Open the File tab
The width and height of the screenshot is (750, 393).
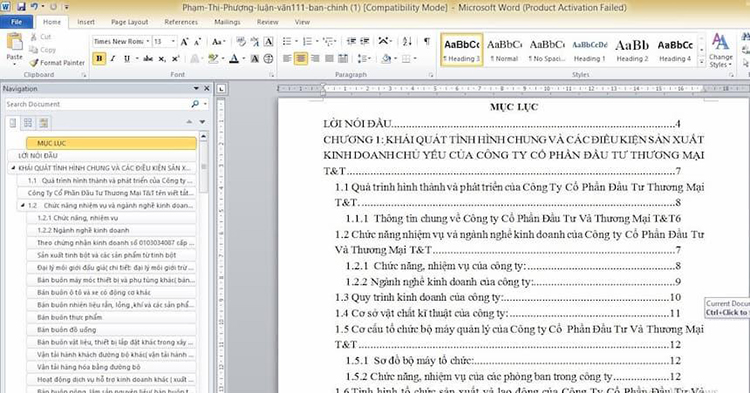(x=16, y=22)
